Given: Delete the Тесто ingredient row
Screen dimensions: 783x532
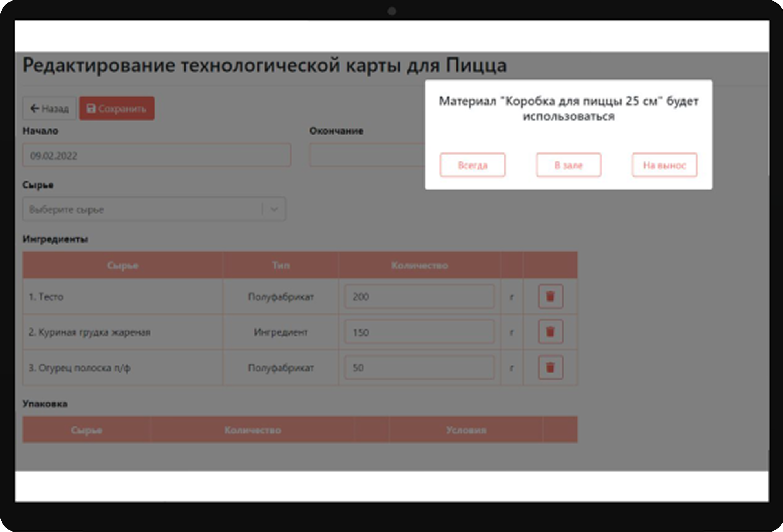Looking at the screenshot, I should (x=550, y=296).
